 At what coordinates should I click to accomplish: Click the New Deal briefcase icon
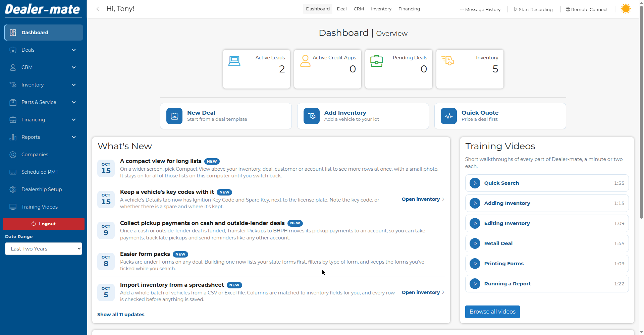(x=174, y=116)
